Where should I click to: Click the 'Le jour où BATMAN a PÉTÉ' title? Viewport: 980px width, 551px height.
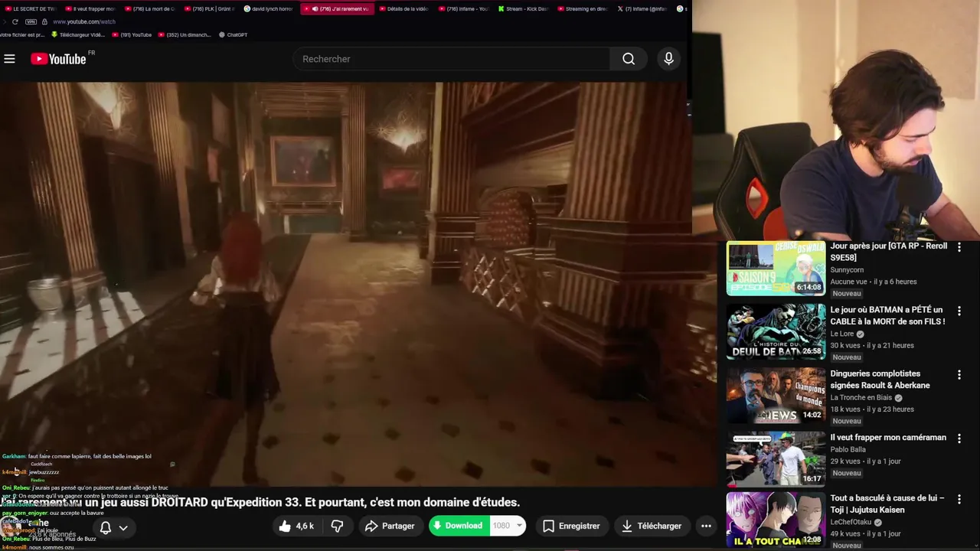[888, 316]
